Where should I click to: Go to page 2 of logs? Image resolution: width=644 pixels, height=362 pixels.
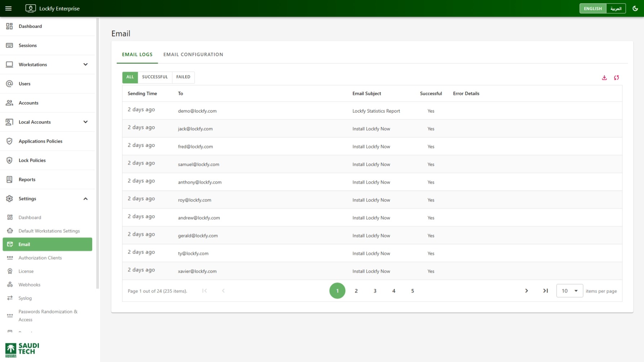(x=356, y=291)
